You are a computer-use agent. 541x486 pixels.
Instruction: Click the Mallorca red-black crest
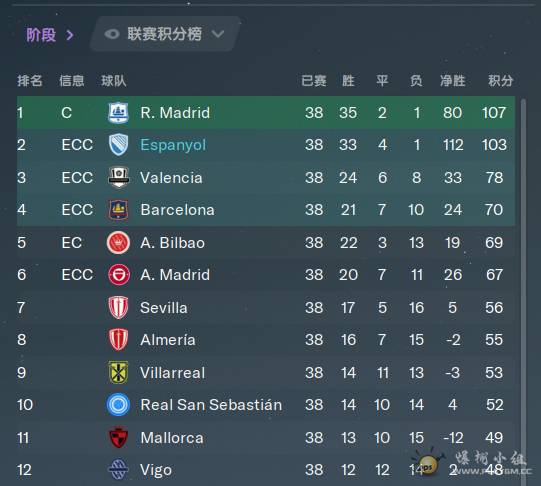click(118, 437)
